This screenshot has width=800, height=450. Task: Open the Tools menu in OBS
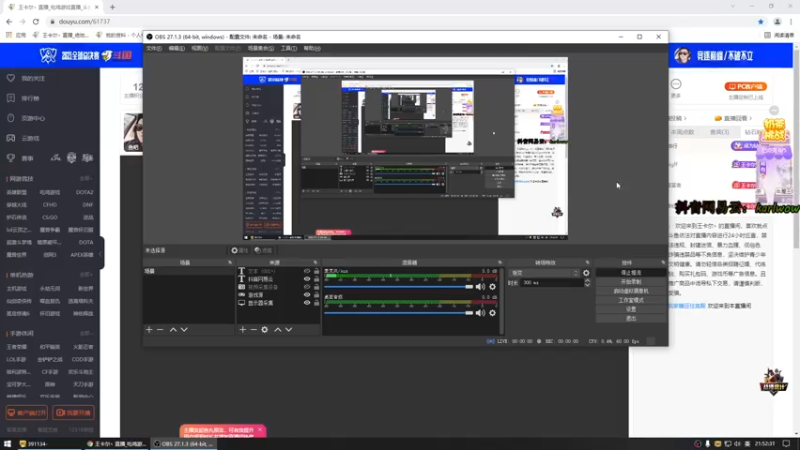pyautogui.click(x=289, y=48)
